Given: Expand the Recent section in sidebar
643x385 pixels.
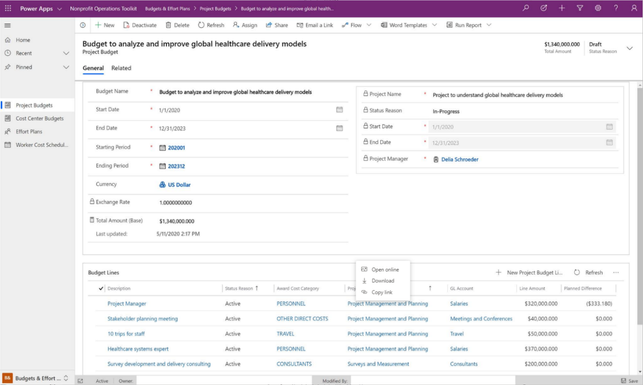Looking at the screenshot, I should pos(66,53).
